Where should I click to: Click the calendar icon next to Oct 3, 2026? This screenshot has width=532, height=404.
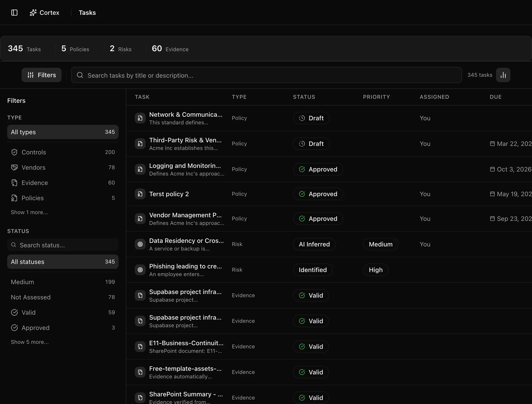[x=492, y=169]
